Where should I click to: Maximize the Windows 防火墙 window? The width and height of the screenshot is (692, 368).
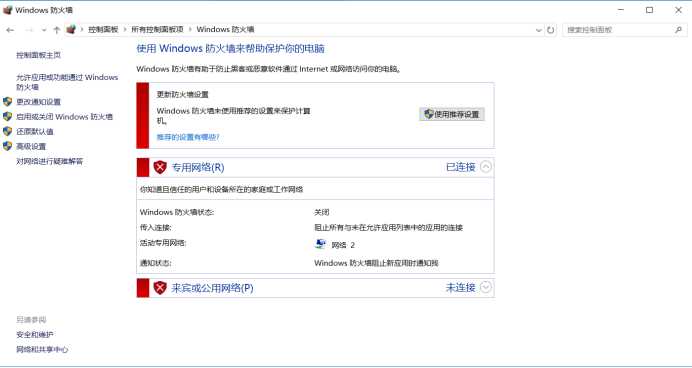649,10
